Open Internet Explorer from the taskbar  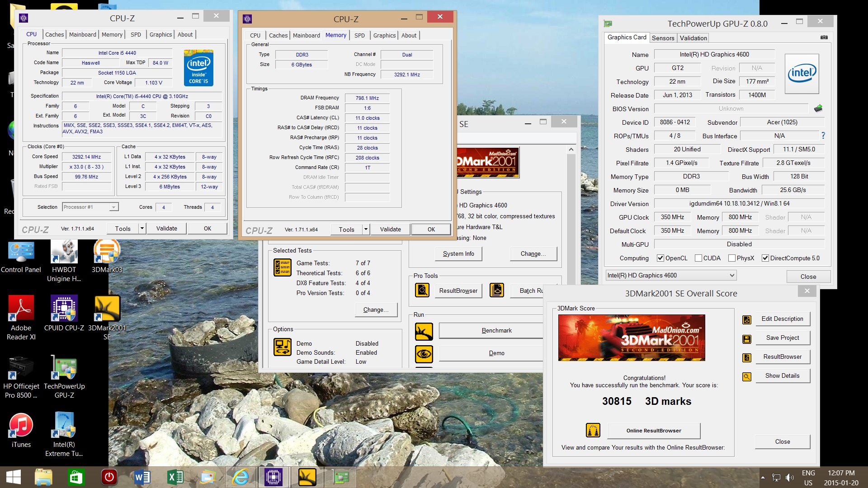(241, 477)
